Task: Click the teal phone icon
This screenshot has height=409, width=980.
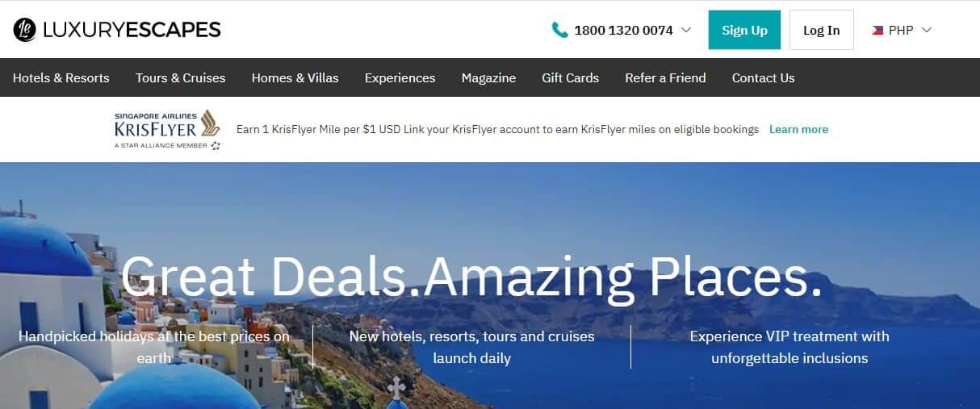Action: pos(559,30)
